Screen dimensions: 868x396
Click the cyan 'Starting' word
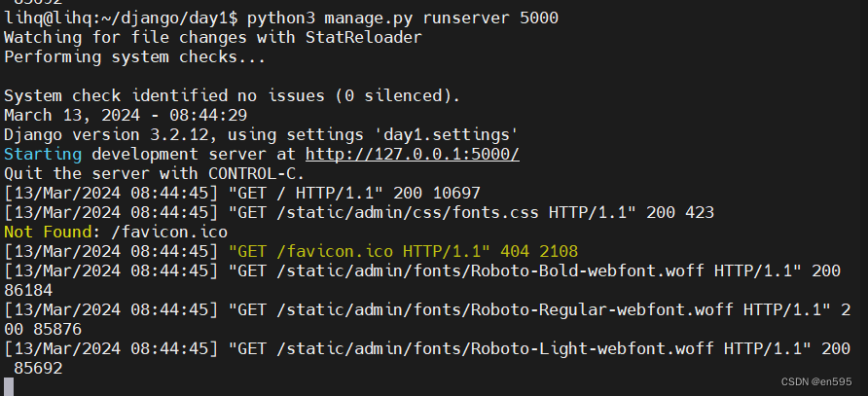click(43, 154)
